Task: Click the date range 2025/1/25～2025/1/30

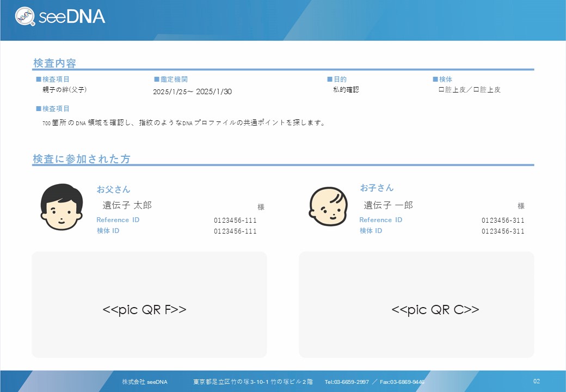Action: click(x=192, y=91)
